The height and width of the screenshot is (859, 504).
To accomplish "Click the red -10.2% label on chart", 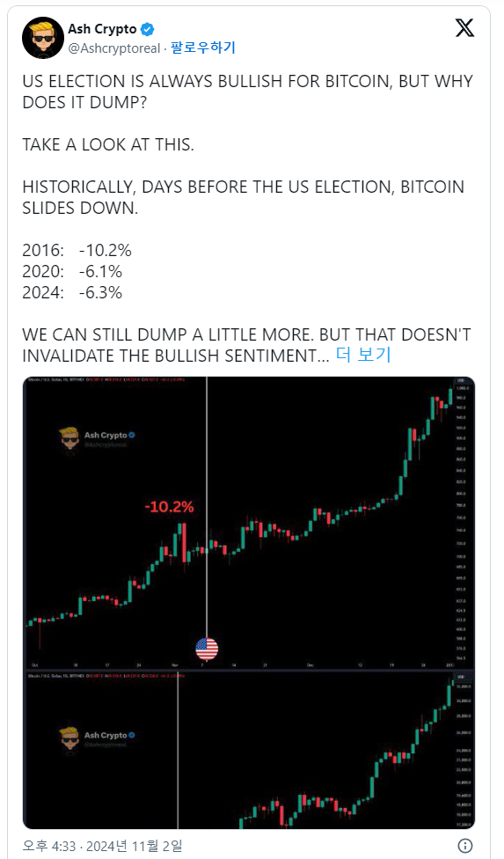I will pos(169,507).
